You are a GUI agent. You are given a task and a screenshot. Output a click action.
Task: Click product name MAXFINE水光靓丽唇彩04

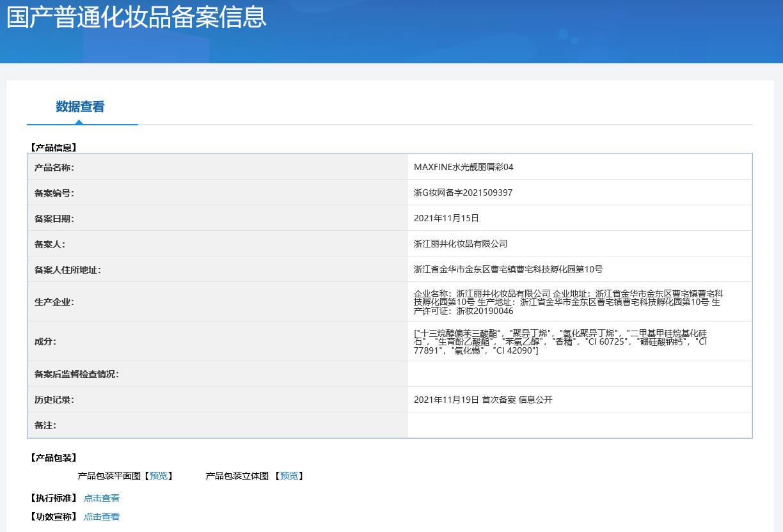[464, 167]
